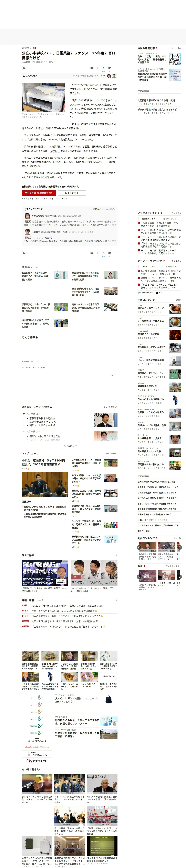Open series item SNSなど利用限定層は防衛力強化

click(152, 77)
